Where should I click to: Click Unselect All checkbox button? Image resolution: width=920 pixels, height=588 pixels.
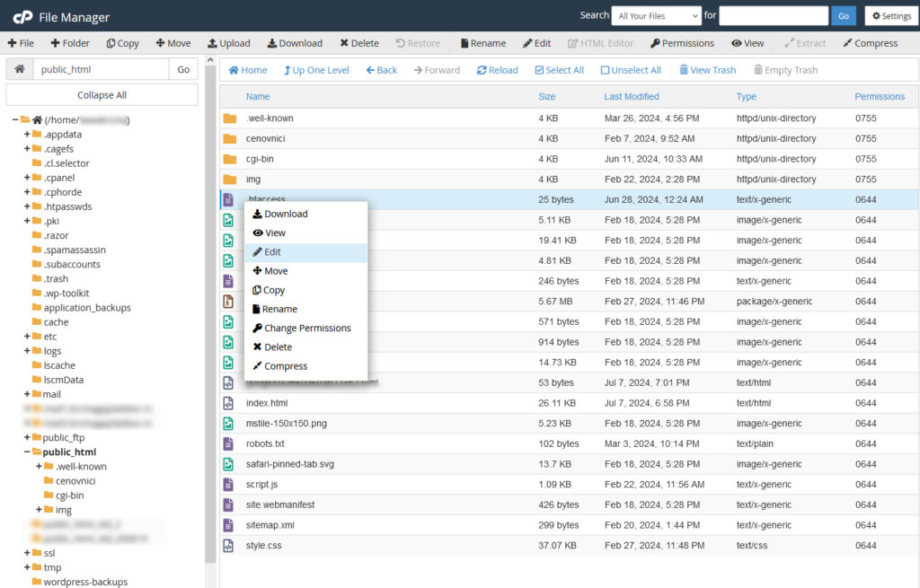(x=630, y=70)
